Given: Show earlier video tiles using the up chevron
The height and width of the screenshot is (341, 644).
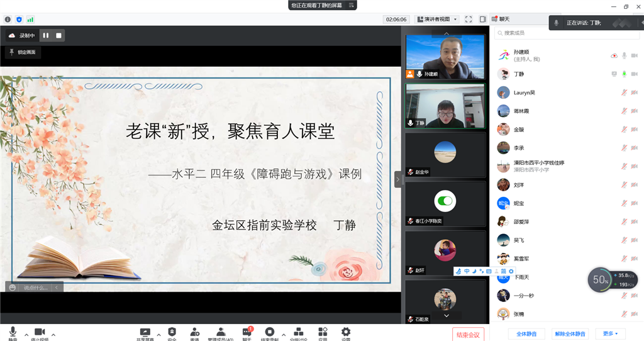Looking at the screenshot, I should pyautogui.click(x=447, y=33).
